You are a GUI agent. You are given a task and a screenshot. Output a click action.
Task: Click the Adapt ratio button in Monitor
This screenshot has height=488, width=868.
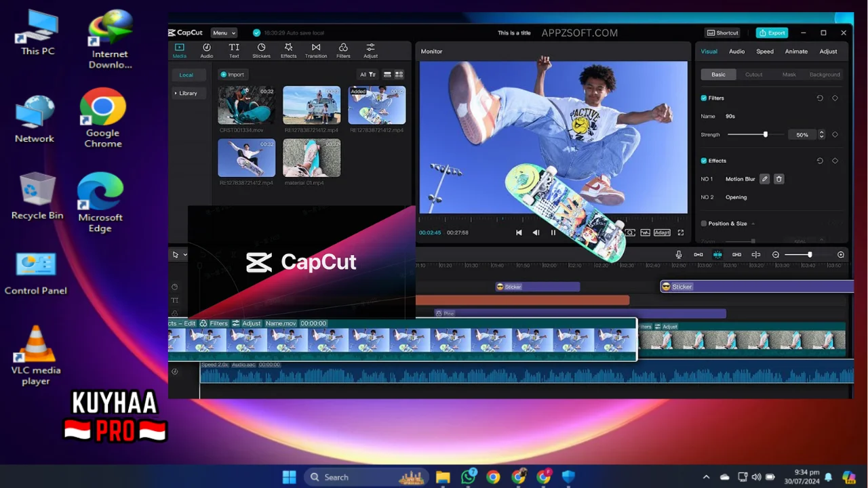[663, 232]
